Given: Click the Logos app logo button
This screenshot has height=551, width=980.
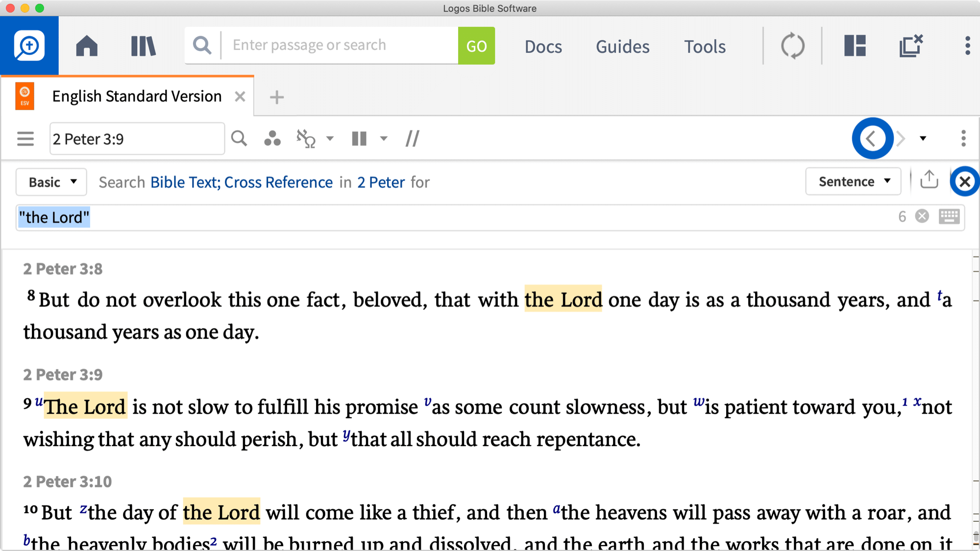Looking at the screenshot, I should [x=29, y=46].
